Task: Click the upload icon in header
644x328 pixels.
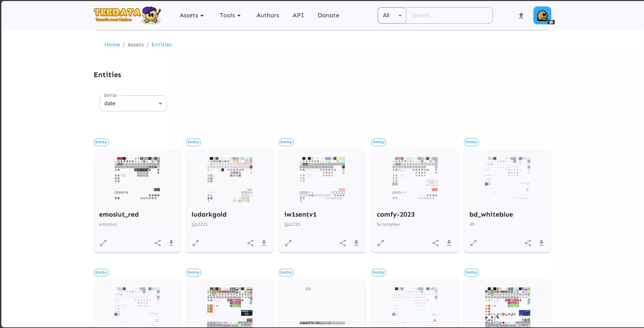Action: click(521, 15)
